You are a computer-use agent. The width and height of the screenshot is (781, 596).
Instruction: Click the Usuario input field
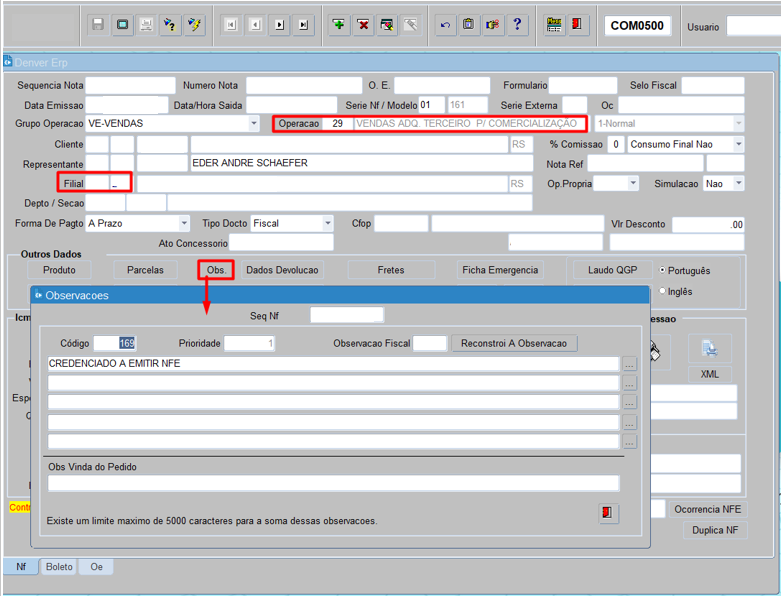pyautogui.click(x=752, y=26)
